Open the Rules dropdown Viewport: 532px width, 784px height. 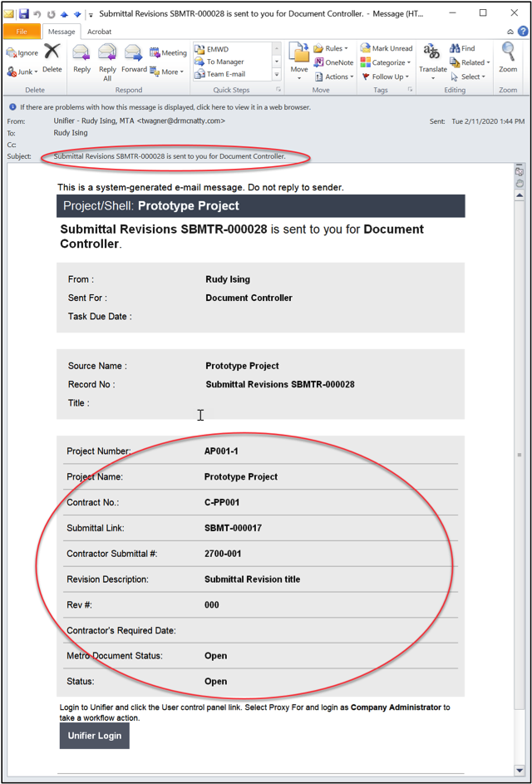coord(331,48)
